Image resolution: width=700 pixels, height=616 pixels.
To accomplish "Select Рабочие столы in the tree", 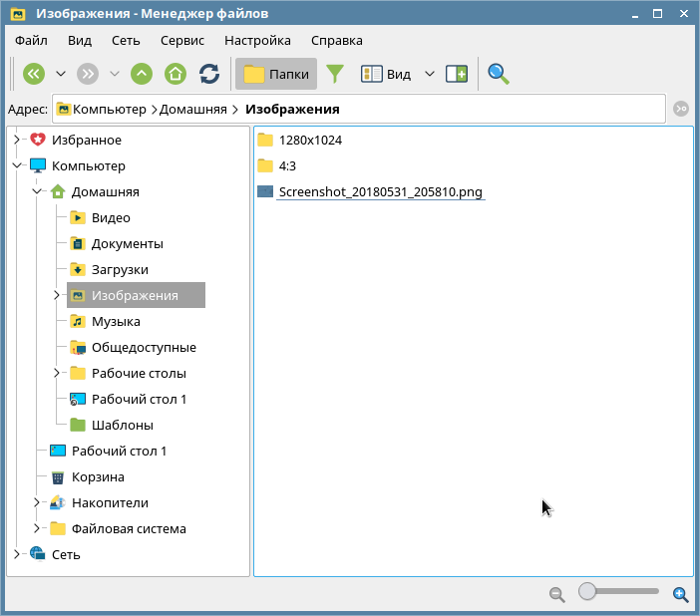I will tap(139, 373).
